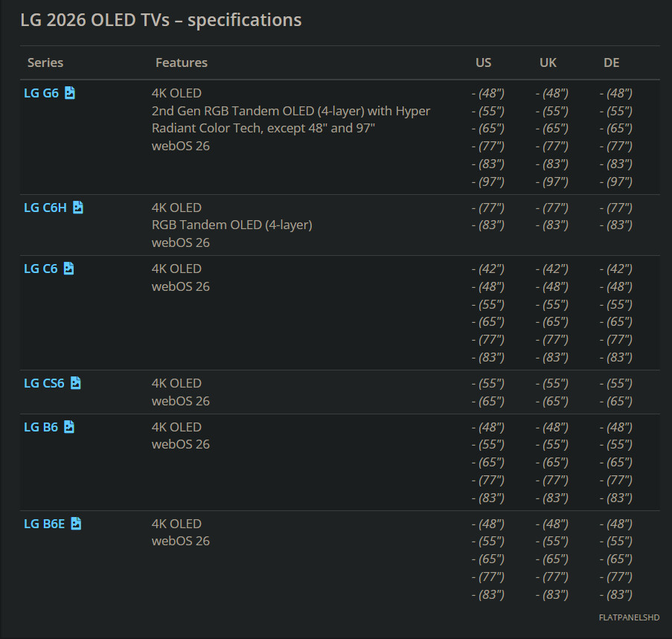Click the DE 55" entry for LG G6
The height and width of the screenshot is (639, 672).
point(616,111)
